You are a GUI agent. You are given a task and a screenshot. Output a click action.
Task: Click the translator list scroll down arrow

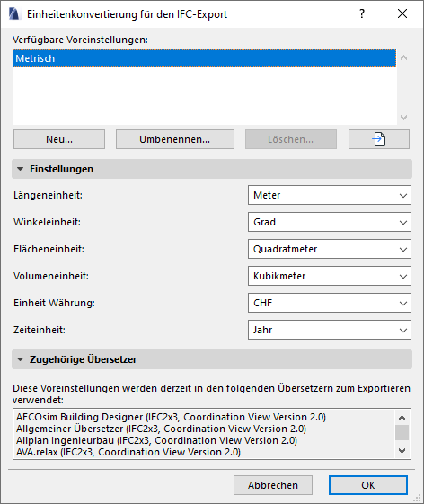click(x=402, y=451)
